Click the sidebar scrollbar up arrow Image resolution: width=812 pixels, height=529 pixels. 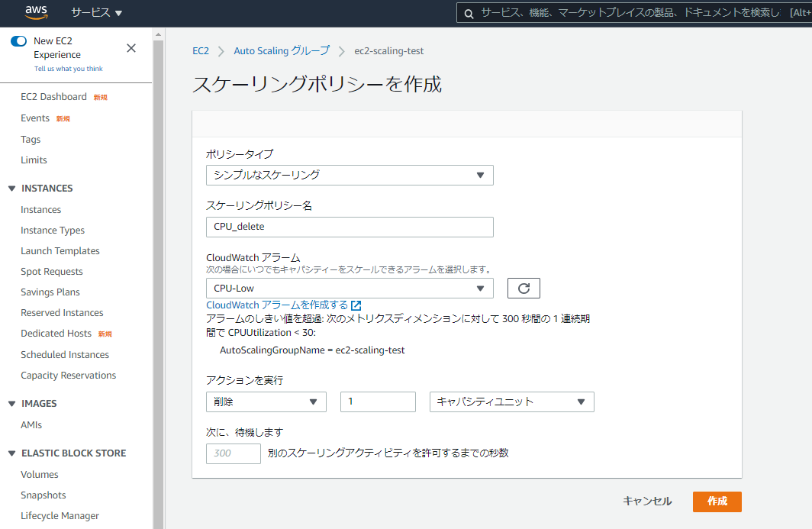point(159,34)
